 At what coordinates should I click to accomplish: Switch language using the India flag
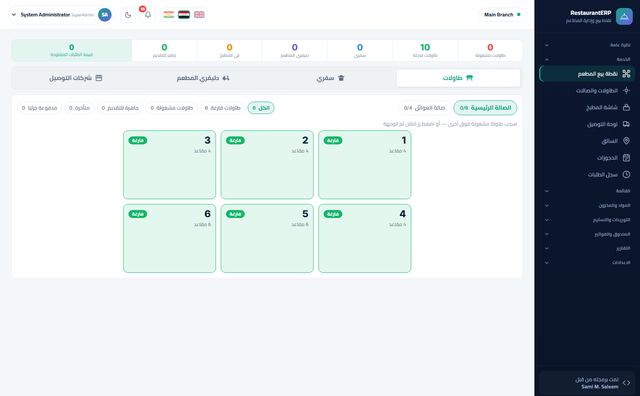169,15
